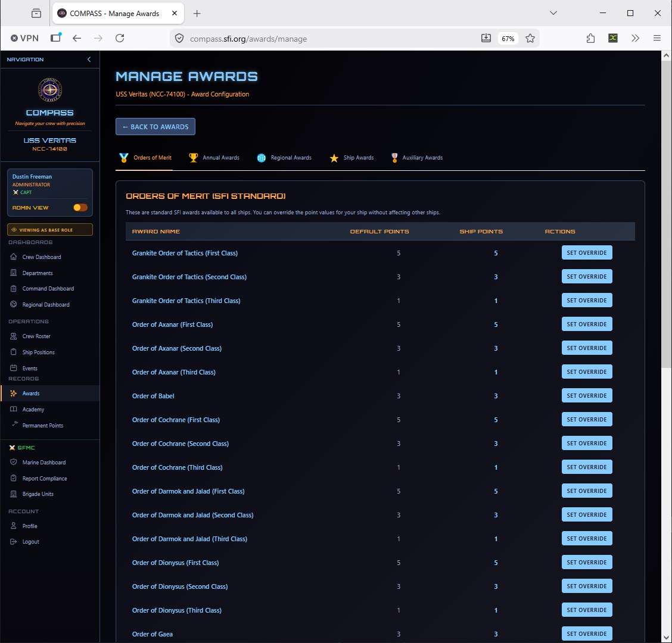Toggle the Admin View switch
Viewport: 672px width, 643px height.
coord(80,207)
